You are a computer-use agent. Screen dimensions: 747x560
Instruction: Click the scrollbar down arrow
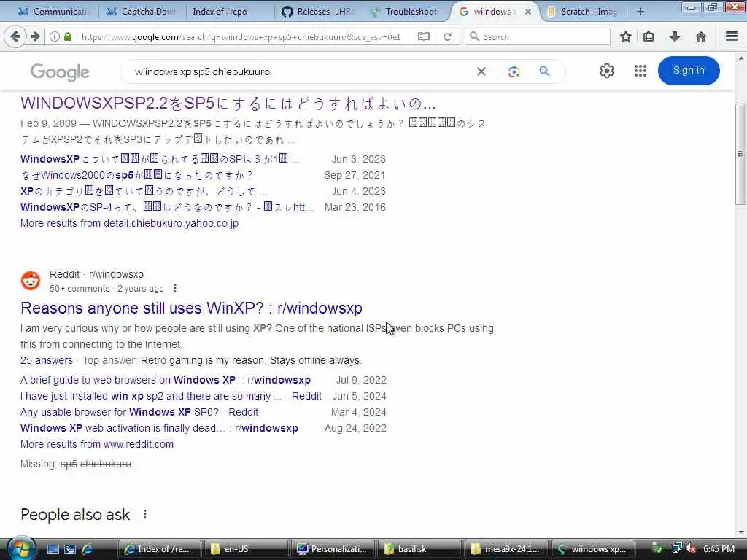[x=740, y=532]
